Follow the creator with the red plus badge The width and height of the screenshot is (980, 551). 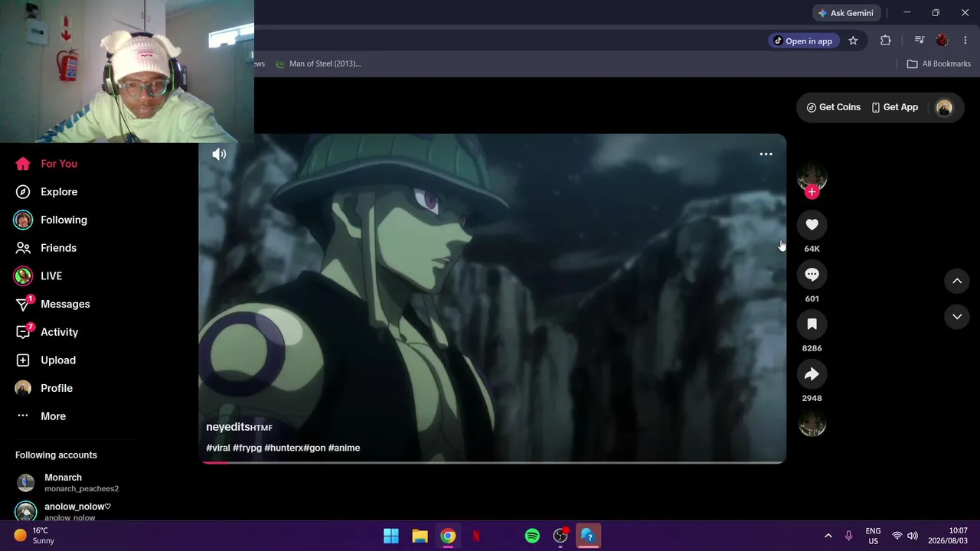812,192
